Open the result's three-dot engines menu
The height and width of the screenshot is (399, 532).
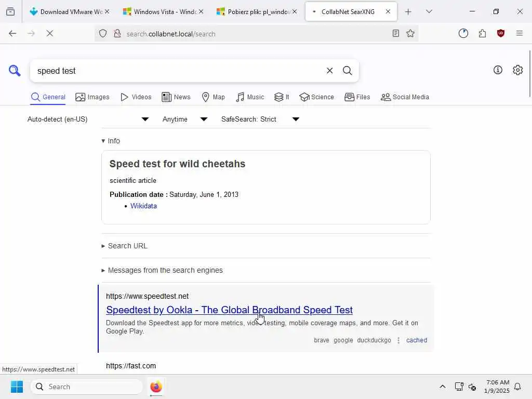(x=398, y=340)
